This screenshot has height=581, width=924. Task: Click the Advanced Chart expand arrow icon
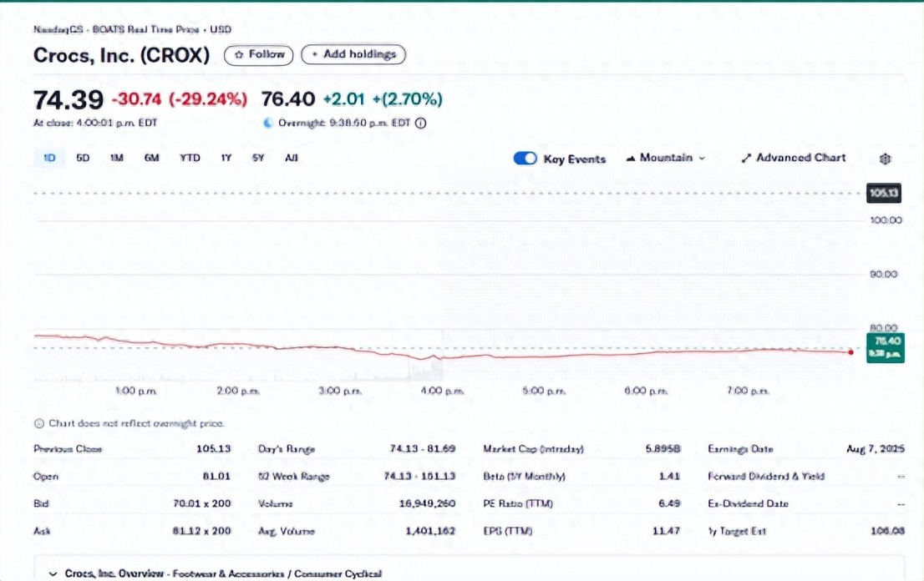(746, 158)
